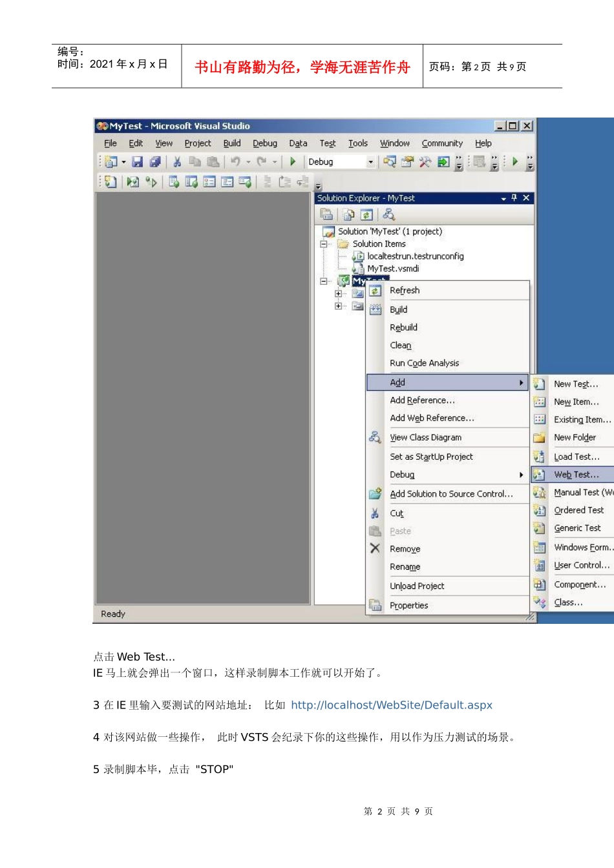The image size is (614, 868).
Task: Open the localhost WebSite Default.aspx link
Action: (x=392, y=705)
